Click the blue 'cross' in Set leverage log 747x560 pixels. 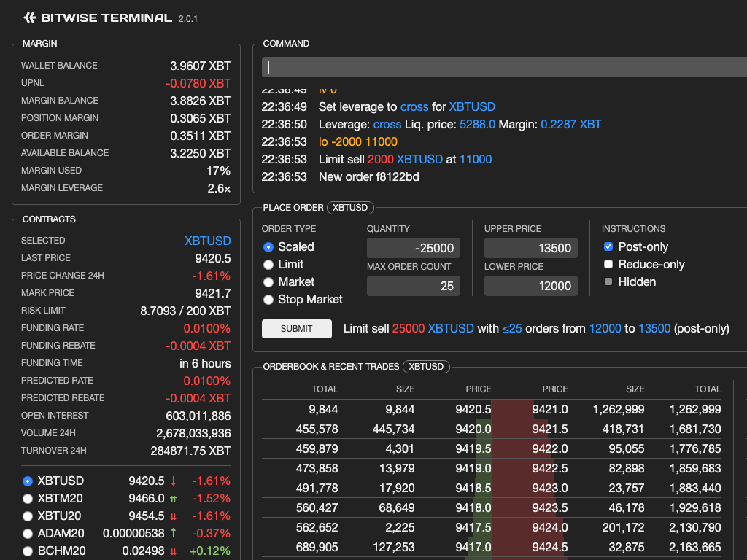click(x=414, y=106)
